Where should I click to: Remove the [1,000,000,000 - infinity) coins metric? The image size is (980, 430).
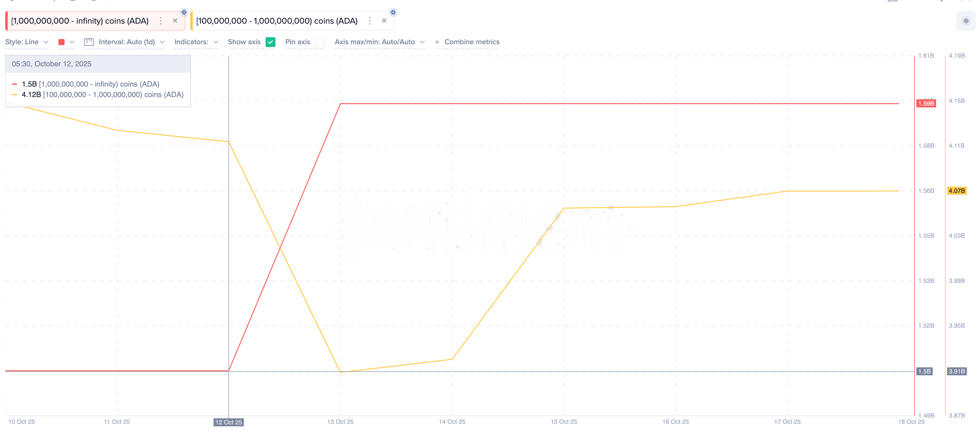175,21
